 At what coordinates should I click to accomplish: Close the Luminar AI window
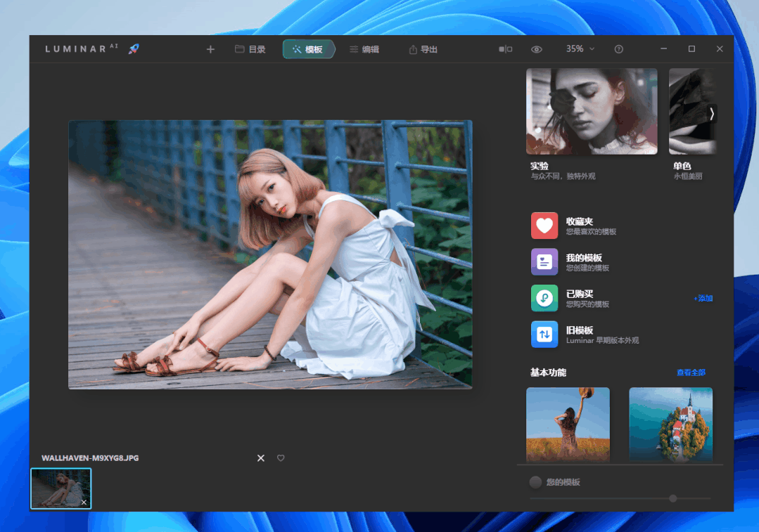[x=720, y=49]
